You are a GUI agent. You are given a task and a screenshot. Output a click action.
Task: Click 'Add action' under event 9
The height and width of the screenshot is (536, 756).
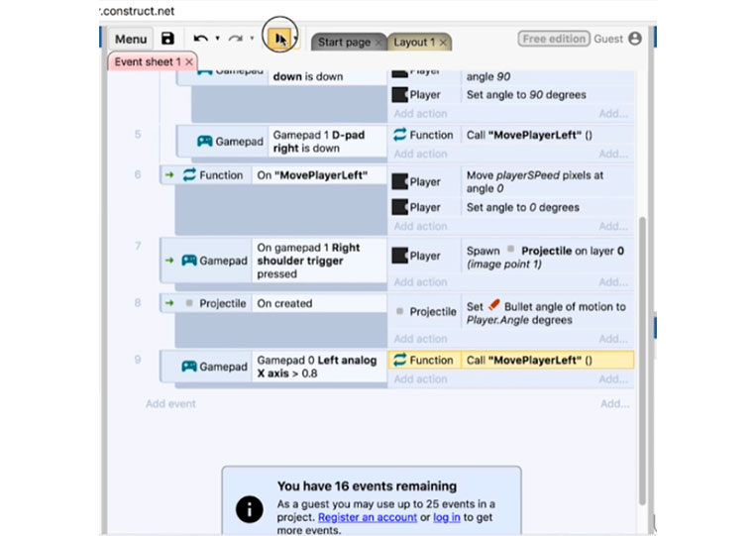click(420, 378)
